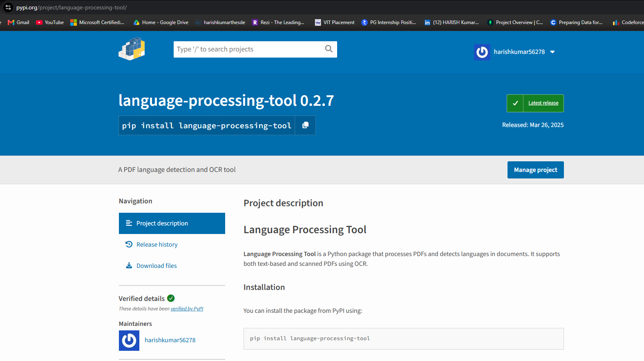Open the harishkumar56278 account dropdown arrow
Screen dimensions: 644x361
(552, 52)
